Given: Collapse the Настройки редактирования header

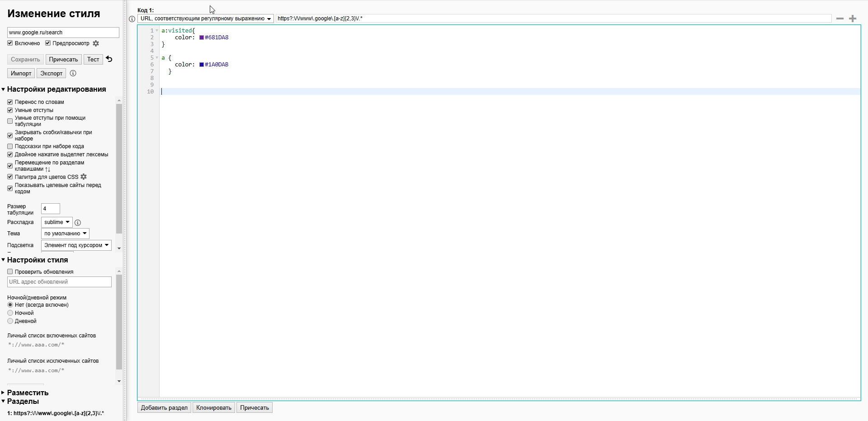Looking at the screenshot, I should (56, 89).
